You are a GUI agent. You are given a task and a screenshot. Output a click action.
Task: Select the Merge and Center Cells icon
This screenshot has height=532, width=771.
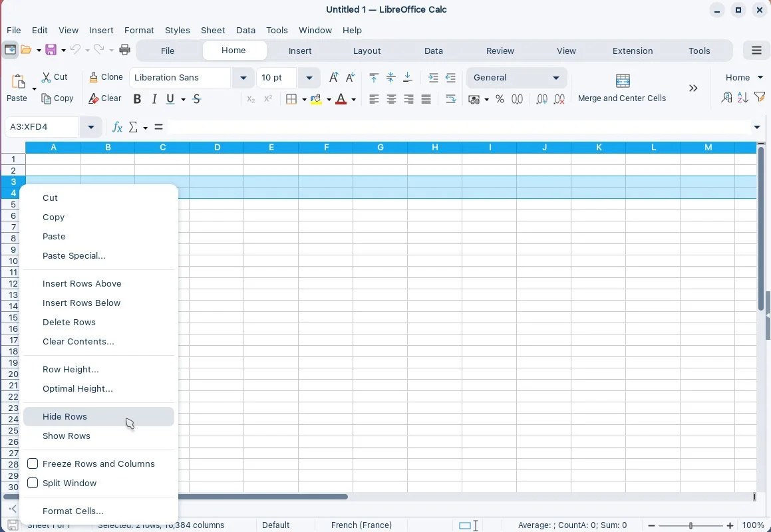622,80
